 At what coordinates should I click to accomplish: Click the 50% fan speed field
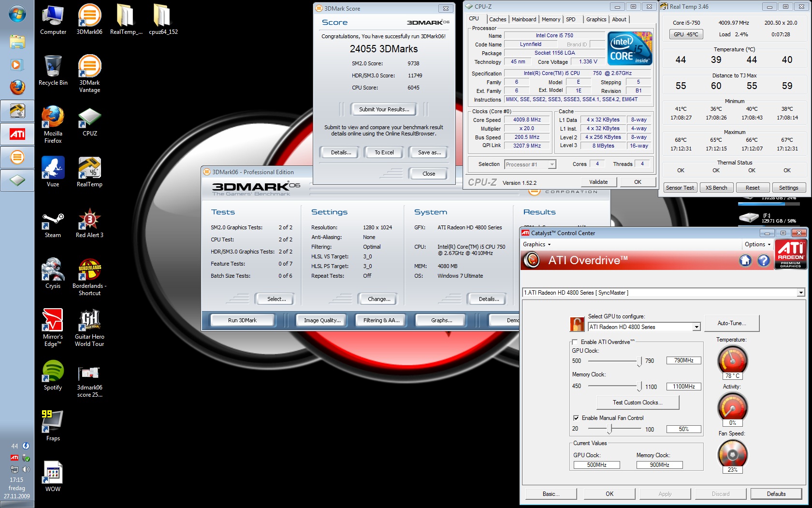click(x=683, y=429)
